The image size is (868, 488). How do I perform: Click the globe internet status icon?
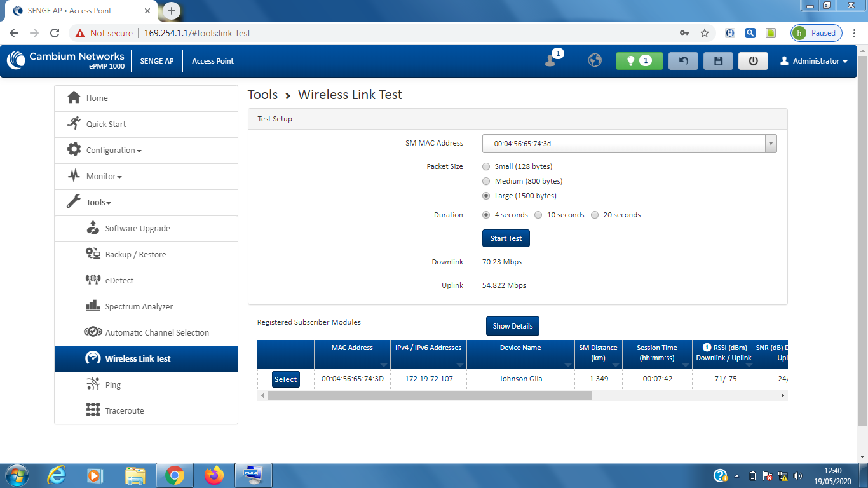[595, 60]
